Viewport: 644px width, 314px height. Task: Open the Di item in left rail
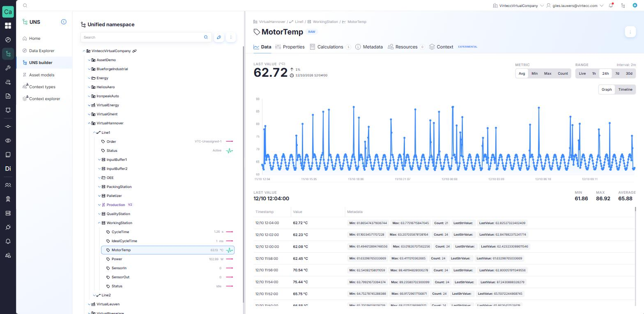pyautogui.click(x=8, y=169)
